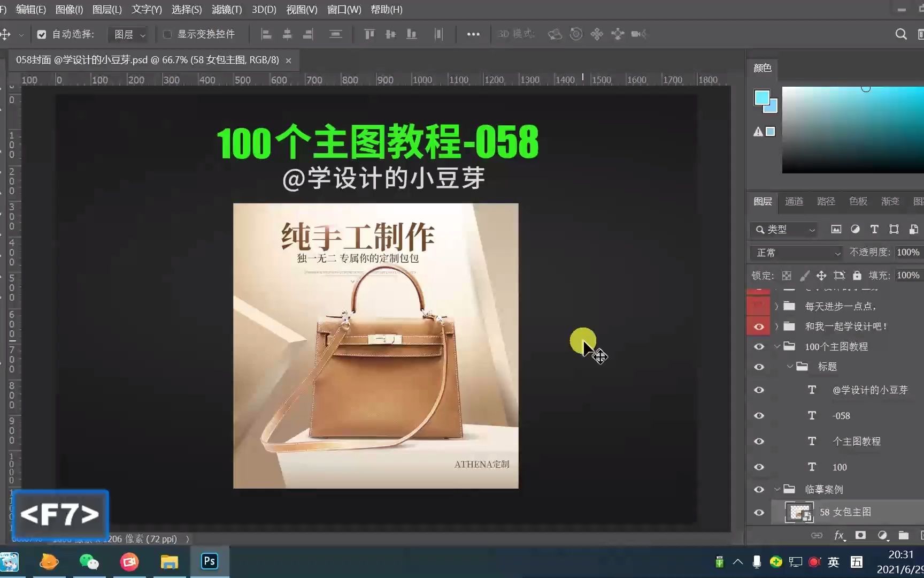Lock position icon in Layers panel
Image resolution: width=924 pixels, height=578 pixels.
(821, 276)
